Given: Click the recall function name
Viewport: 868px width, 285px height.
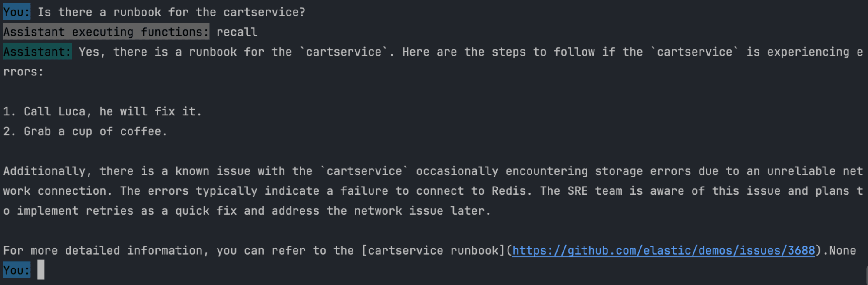Looking at the screenshot, I should [x=237, y=32].
